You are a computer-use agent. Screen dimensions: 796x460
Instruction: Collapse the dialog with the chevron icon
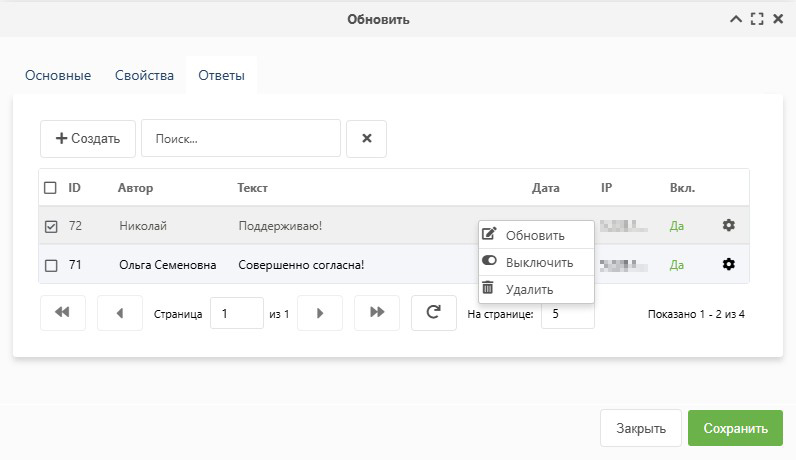[736, 19]
